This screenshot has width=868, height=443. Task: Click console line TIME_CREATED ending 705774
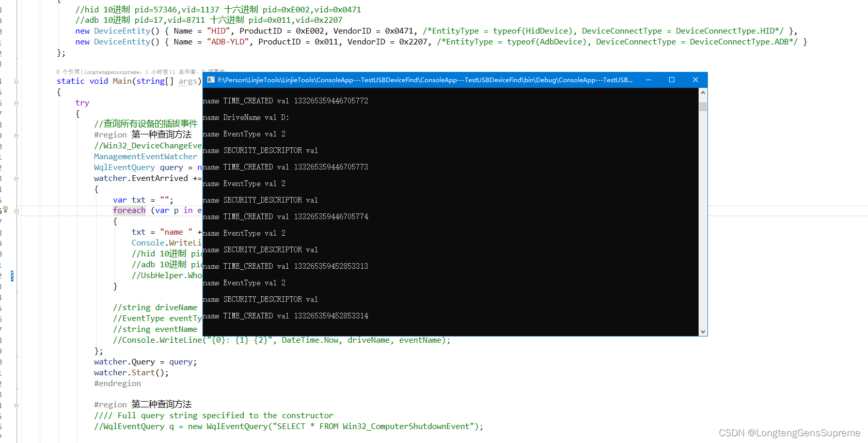pos(286,217)
